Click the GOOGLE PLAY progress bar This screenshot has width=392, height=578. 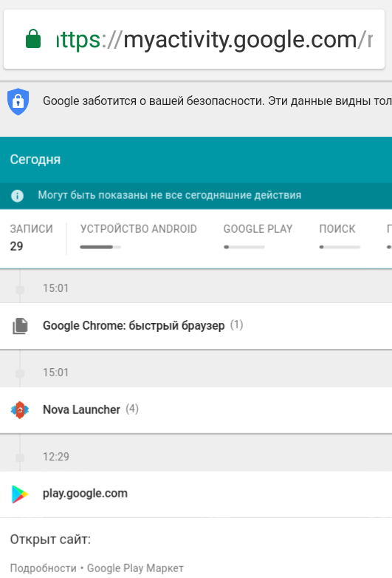tap(244, 247)
